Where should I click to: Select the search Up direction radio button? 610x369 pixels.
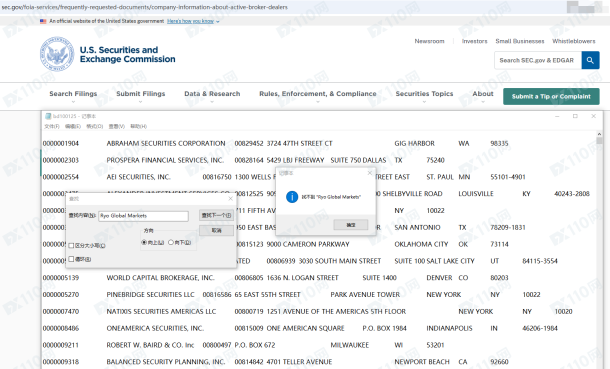[x=144, y=242]
